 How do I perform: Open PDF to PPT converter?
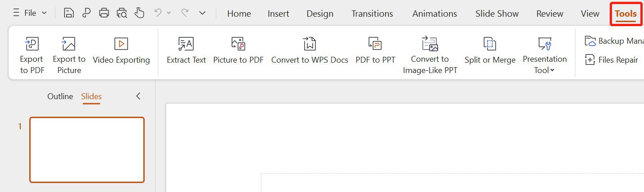(375, 44)
